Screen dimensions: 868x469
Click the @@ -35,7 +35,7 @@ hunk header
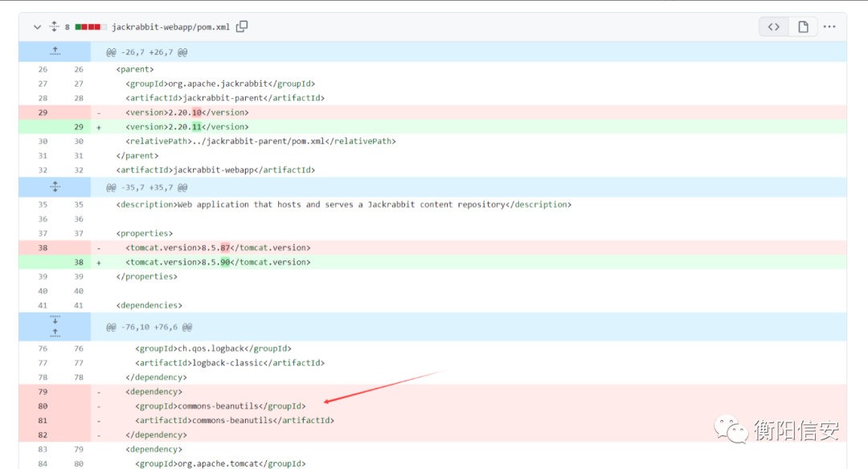pos(147,187)
